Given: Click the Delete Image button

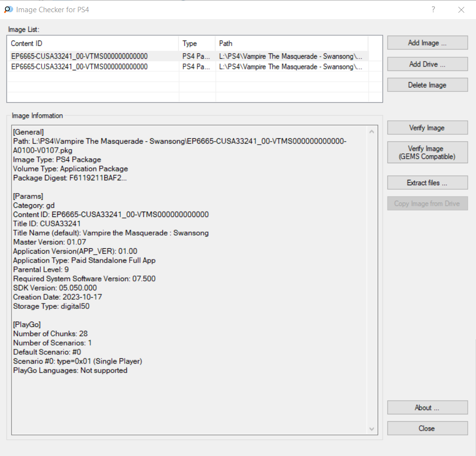Looking at the screenshot, I should (427, 85).
